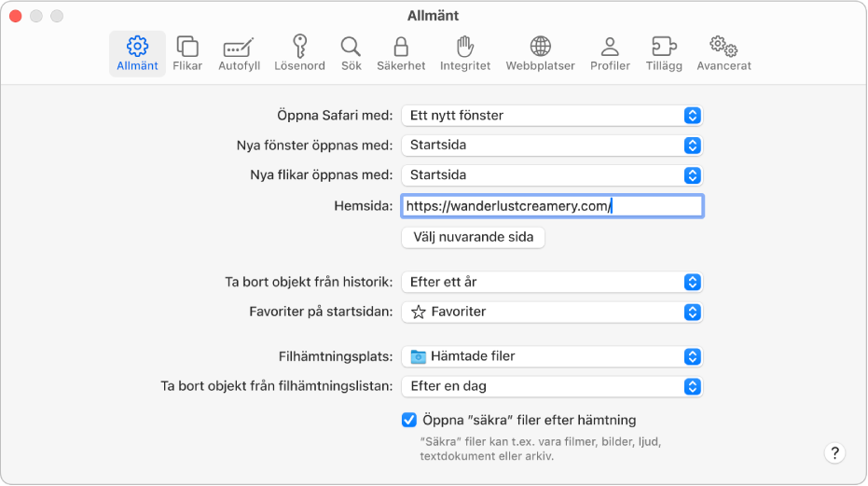Open the Autofyll settings pane
Viewport: 868px width, 486px height.
coord(238,53)
